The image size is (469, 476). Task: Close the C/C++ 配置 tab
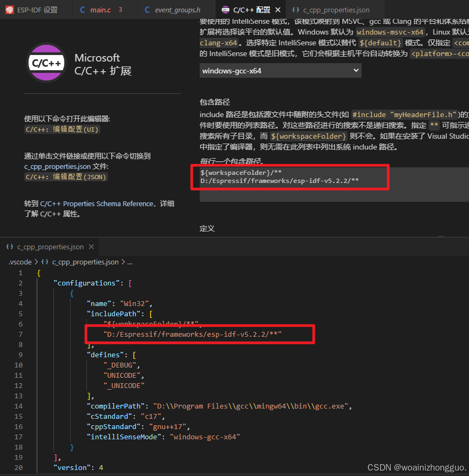277,10
